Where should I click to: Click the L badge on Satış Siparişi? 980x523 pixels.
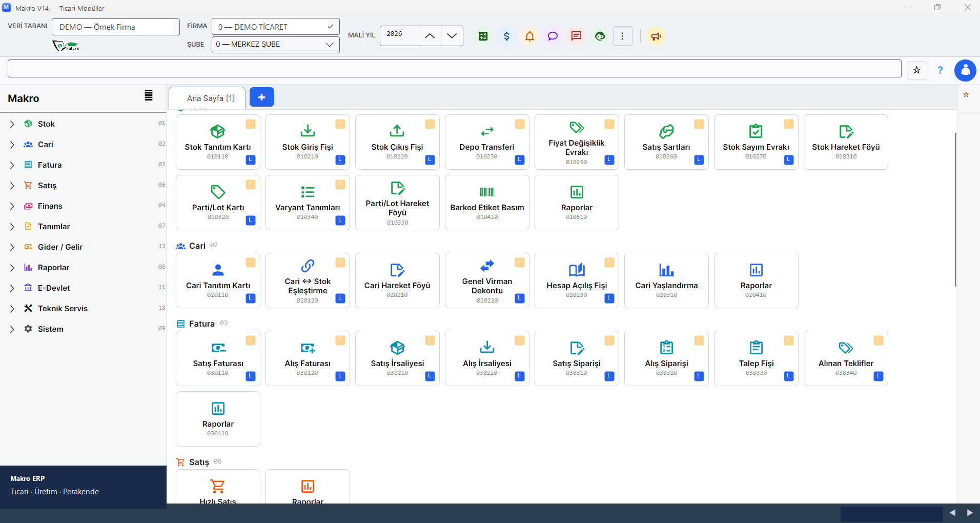tap(609, 376)
